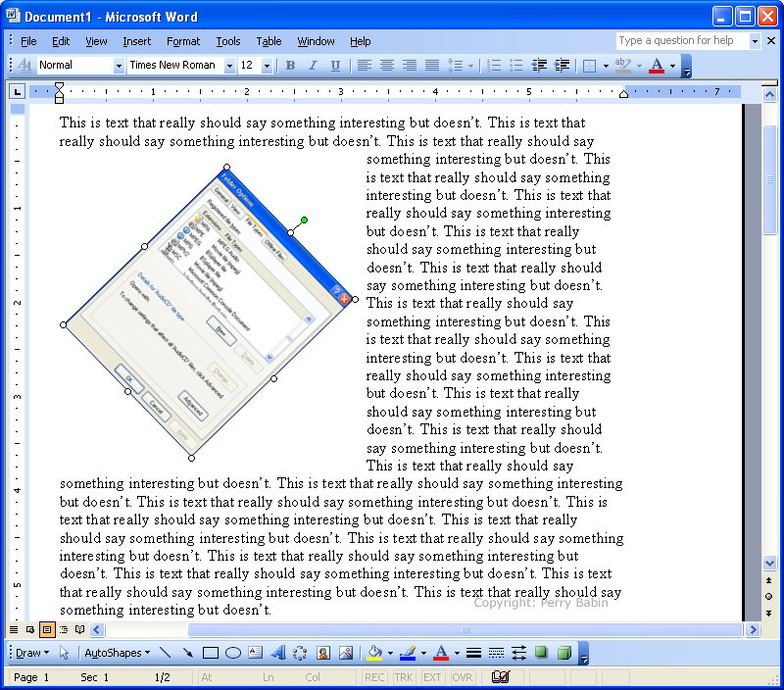
Task: Center the paragraph text
Action: [x=387, y=66]
